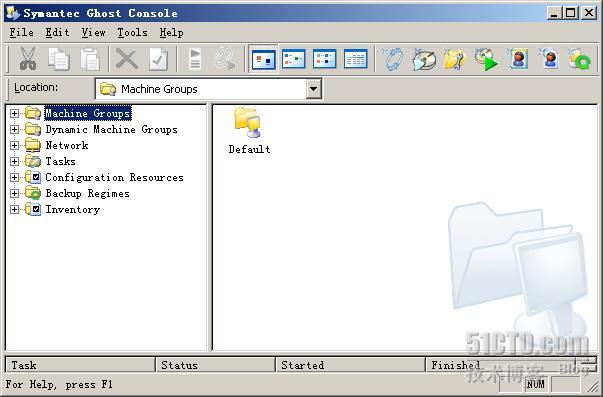Select Configuration Resources tree item

[x=114, y=177]
